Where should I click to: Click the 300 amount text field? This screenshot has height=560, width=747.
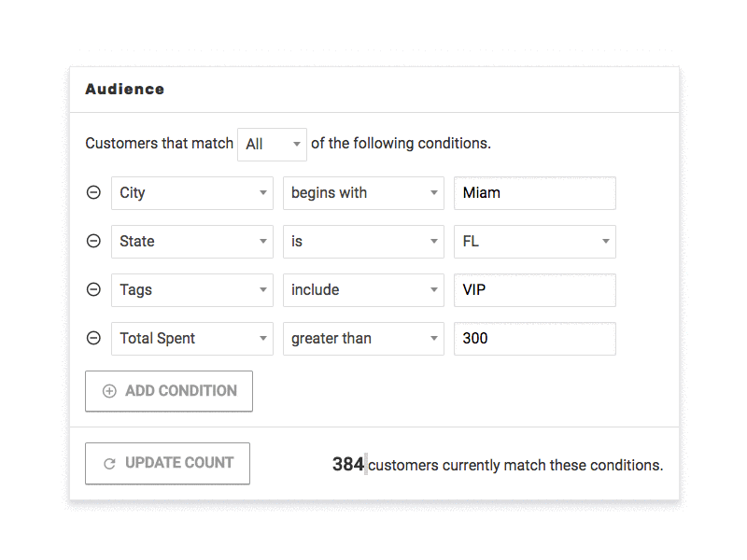click(x=535, y=339)
